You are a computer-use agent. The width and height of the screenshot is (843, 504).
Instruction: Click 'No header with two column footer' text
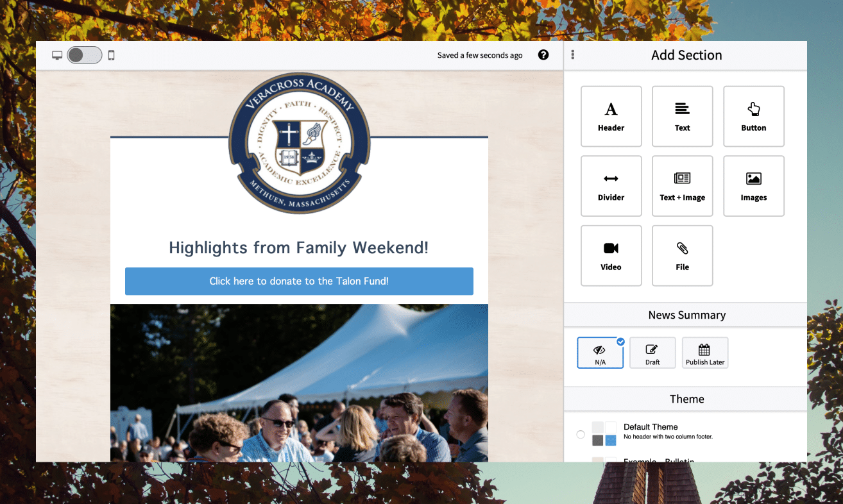668,437
